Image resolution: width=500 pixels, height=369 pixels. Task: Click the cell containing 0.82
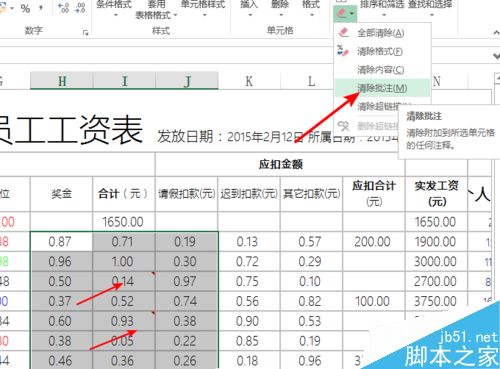pos(311,301)
